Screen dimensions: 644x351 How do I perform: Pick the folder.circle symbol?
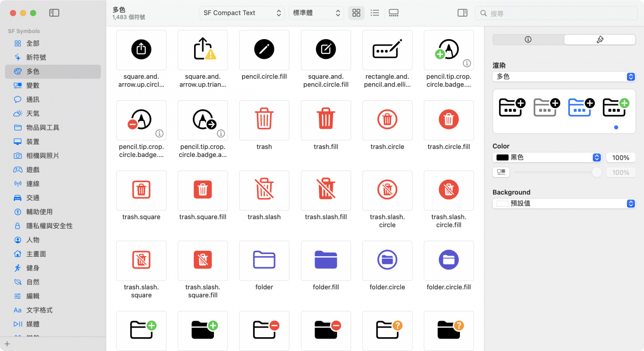[387, 261]
